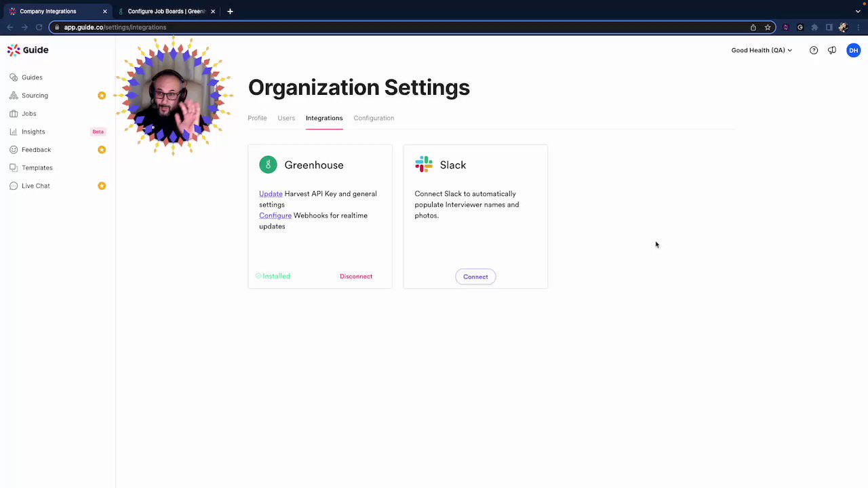868x488 pixels.
Task: Open the help question mark icon
Action: tap(814, 50)
